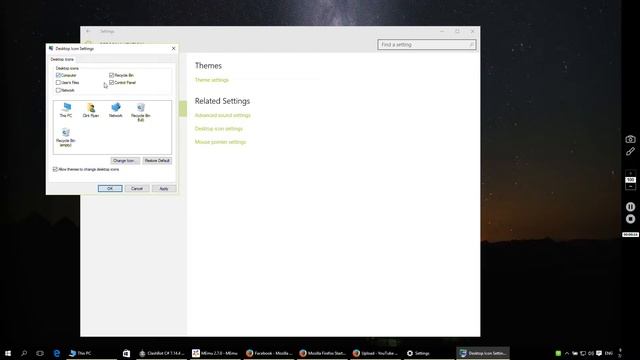Stop the screen recording
Viewport: 640px width, 360px height.
[x=630, y=219]
